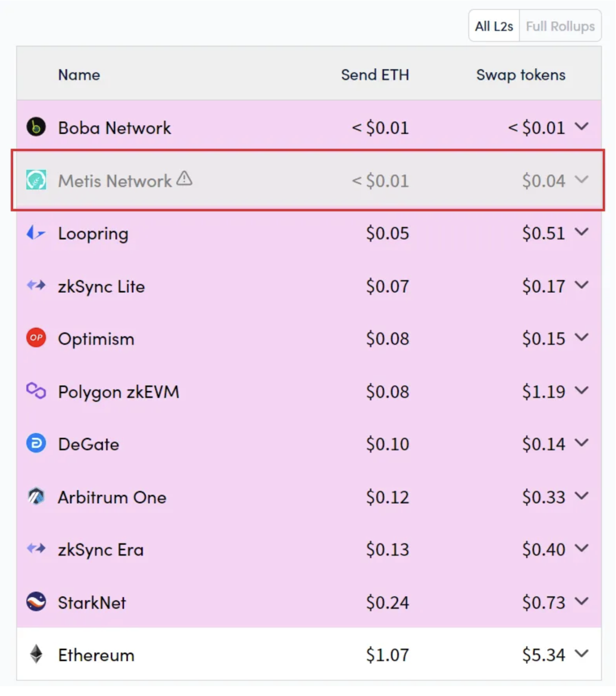Viewport: 616px width, 696px height.
Task: Sort by the Send ETH column header
Action: pos(375,75)
